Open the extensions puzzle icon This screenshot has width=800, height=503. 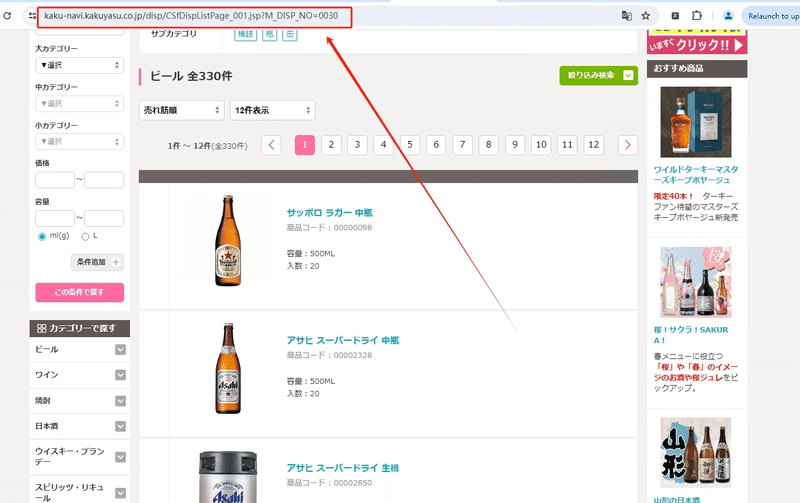(696, 16)
